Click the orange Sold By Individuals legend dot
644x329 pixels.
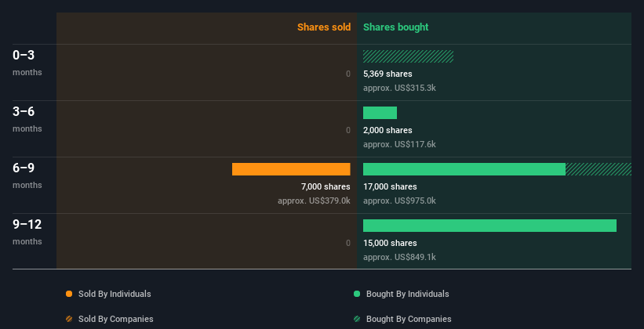69,294
